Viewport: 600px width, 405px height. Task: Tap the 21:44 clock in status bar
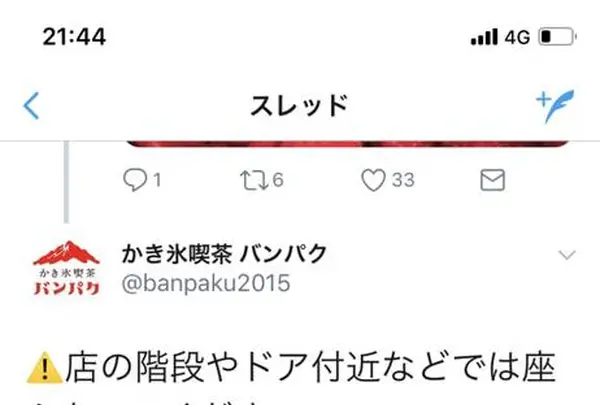[x=74, y=37]
